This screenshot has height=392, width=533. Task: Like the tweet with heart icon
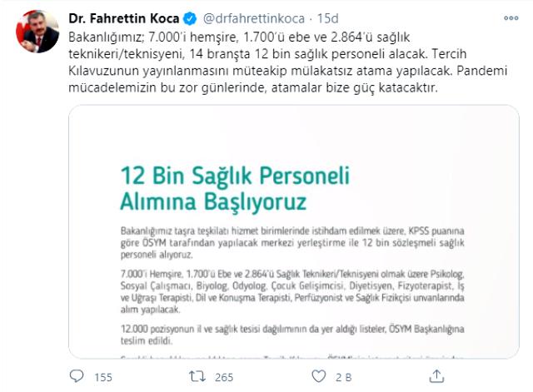coord(318,376)
